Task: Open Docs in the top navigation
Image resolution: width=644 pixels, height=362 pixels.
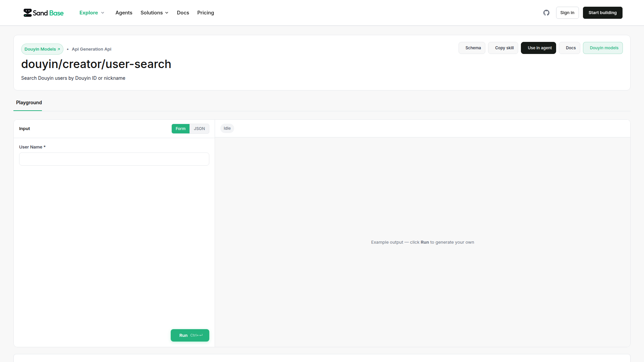Action: click(x=183, y=13)
